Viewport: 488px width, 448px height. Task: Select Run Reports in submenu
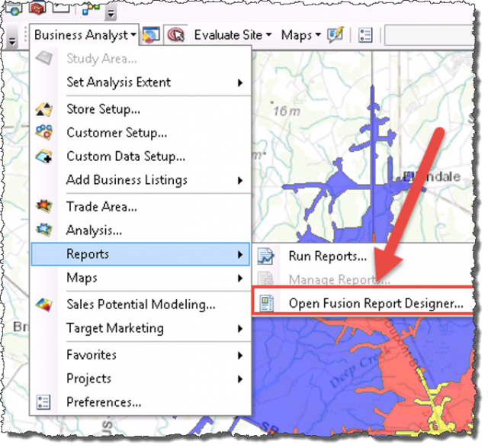[364, 256]
